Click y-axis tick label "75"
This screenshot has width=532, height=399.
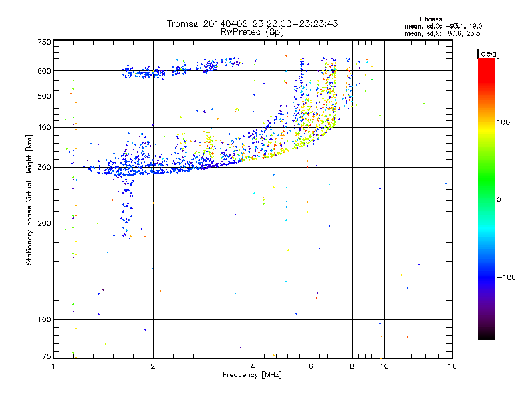pyautogui.click(x=47, y=356)
